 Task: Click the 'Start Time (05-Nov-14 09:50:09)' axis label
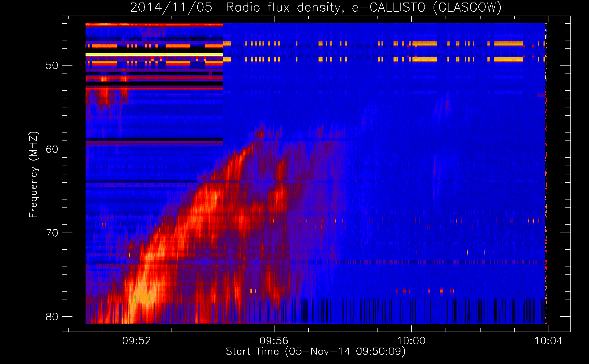tap(316, 352)
